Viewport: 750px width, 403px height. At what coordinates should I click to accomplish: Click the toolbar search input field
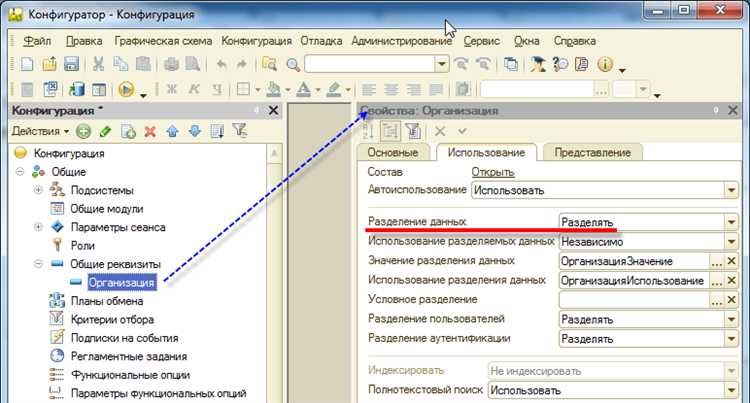coord(370,64)
